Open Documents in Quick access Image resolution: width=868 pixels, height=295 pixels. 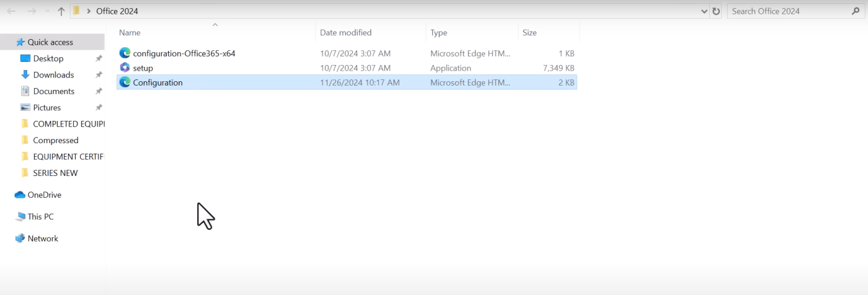coord(53,91)
